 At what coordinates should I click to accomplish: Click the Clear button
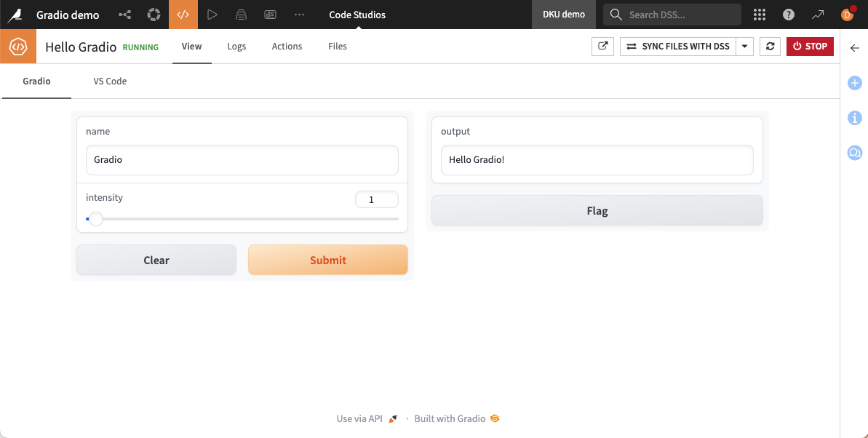click(156, 260)
